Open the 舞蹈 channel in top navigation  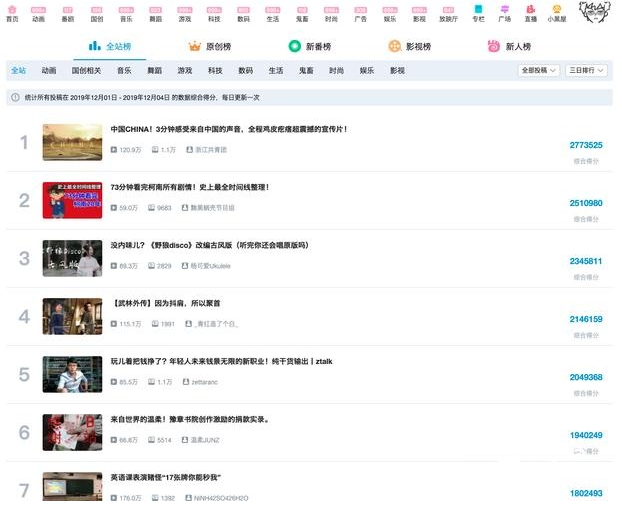156,14
